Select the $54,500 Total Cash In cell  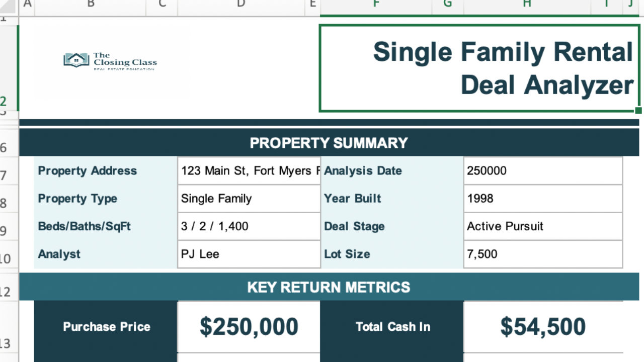click(x=542, y=327)
